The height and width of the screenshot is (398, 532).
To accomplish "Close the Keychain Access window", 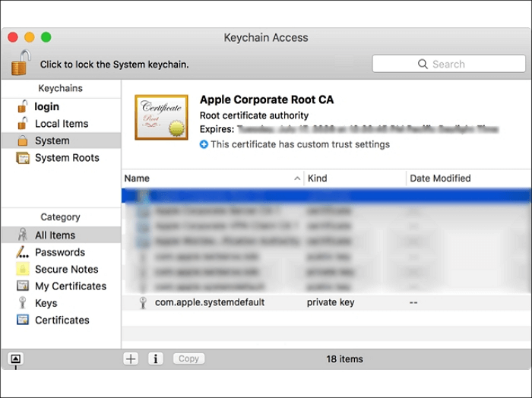I will [x=13, y=37].
